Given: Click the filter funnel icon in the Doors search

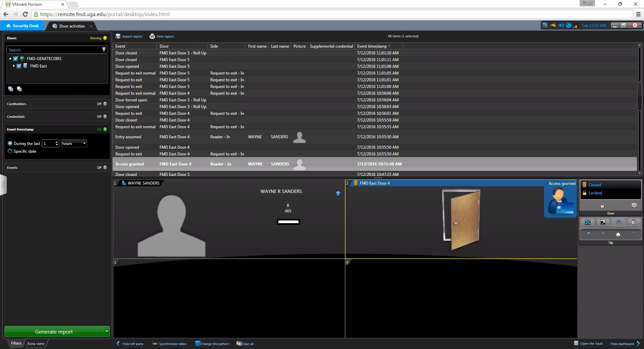Looking at the screenshot, I should [104, 50].
